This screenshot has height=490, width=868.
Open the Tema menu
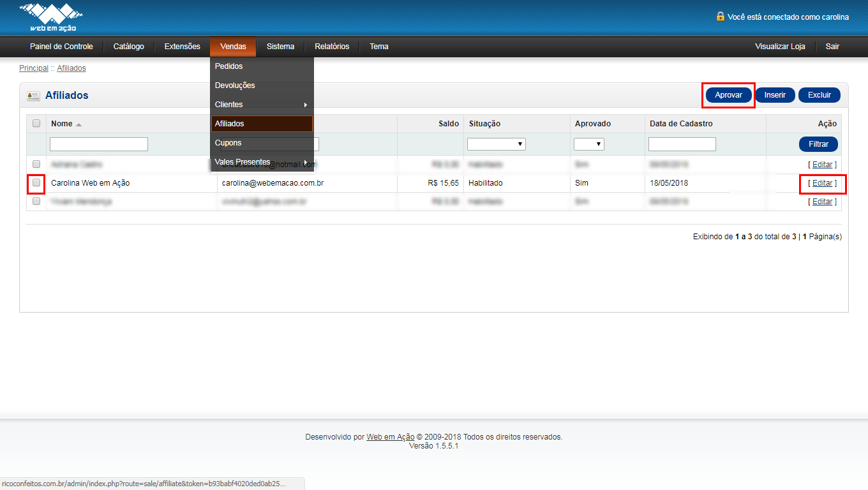(379, 47)
